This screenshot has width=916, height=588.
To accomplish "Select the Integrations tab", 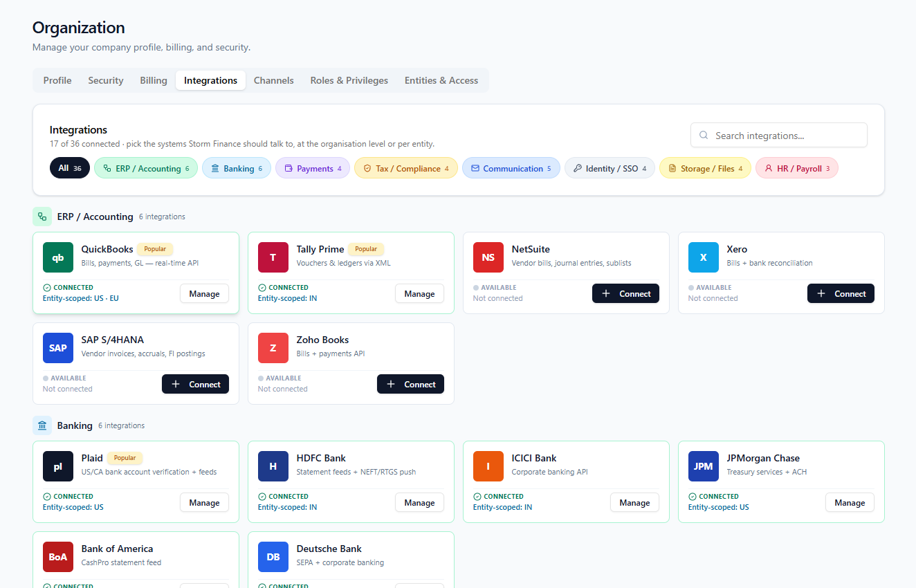I will coord(210,80).
